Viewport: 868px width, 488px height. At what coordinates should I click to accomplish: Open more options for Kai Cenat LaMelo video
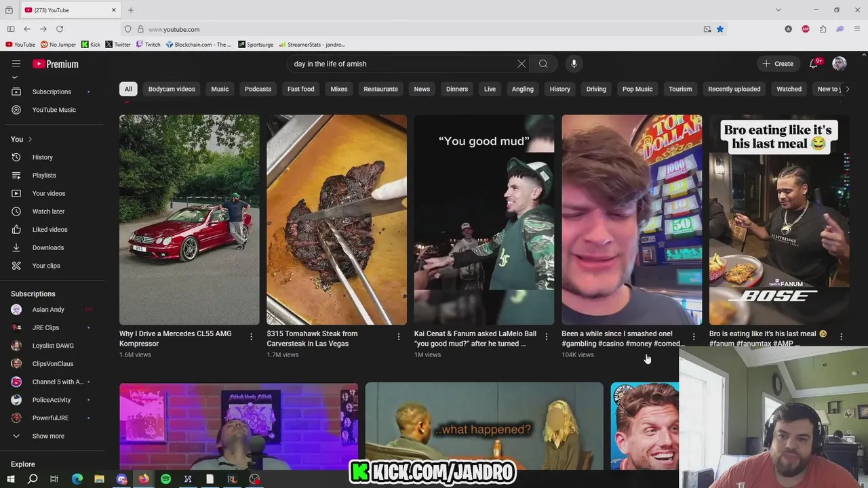pyautogui.click(x=546, y=336)
